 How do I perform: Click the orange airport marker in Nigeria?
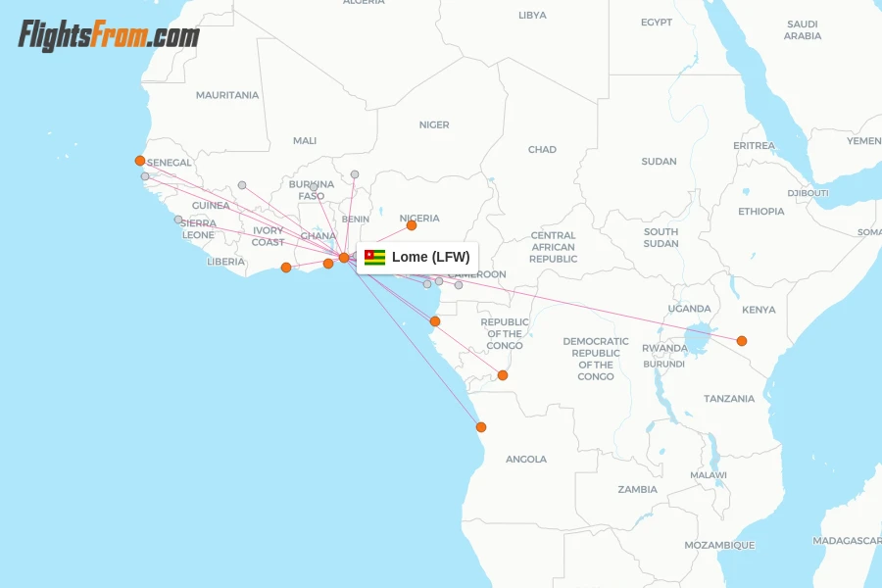(412, 225)
